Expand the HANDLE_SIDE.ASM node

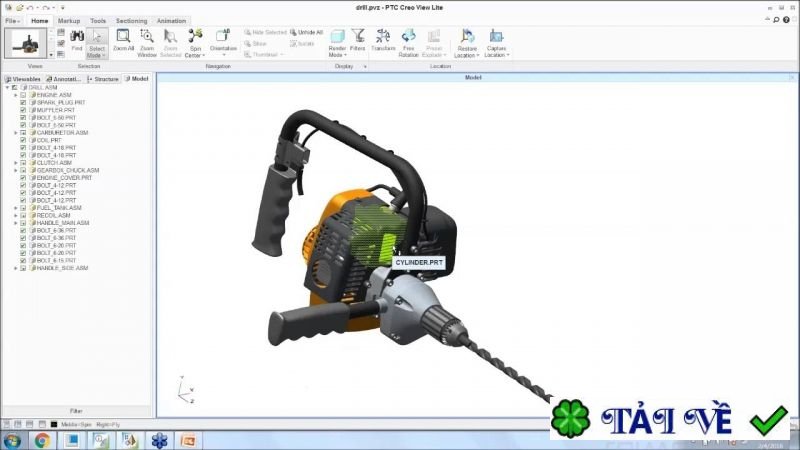[16, 268]
